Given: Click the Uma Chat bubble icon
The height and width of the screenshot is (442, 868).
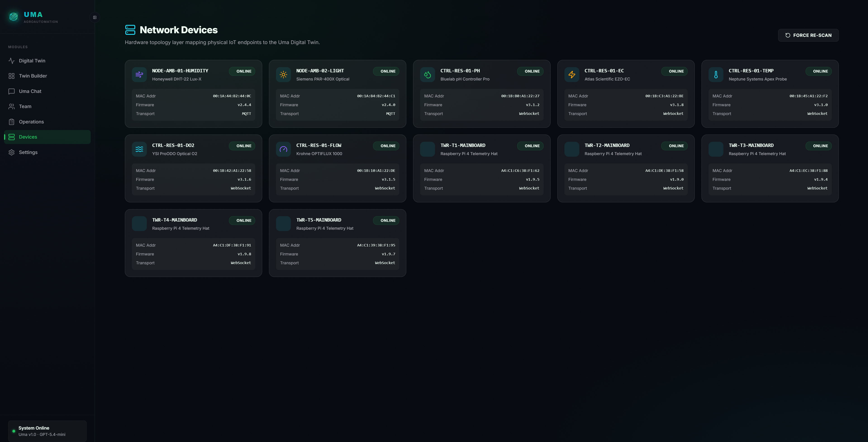Looking at the screenshot, I should click(12, 91).
